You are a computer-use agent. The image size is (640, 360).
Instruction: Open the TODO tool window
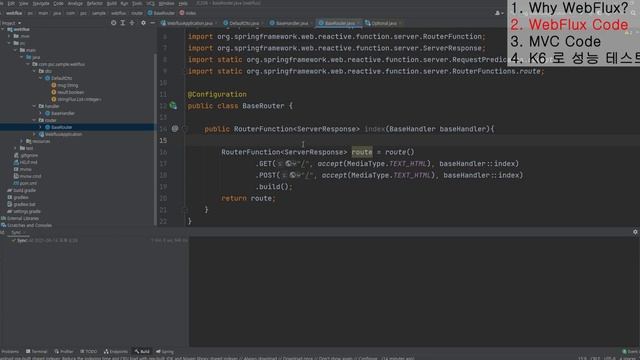click(x=89, y=351)
